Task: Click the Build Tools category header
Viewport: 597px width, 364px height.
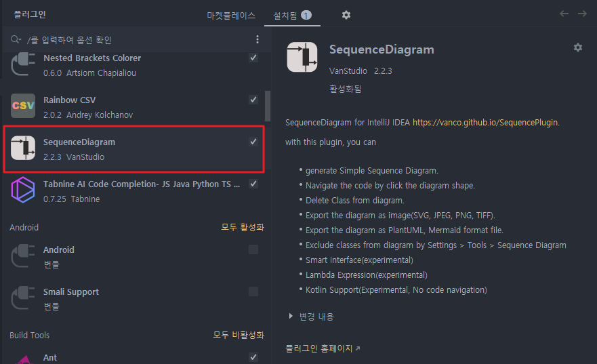Action: 29,335
